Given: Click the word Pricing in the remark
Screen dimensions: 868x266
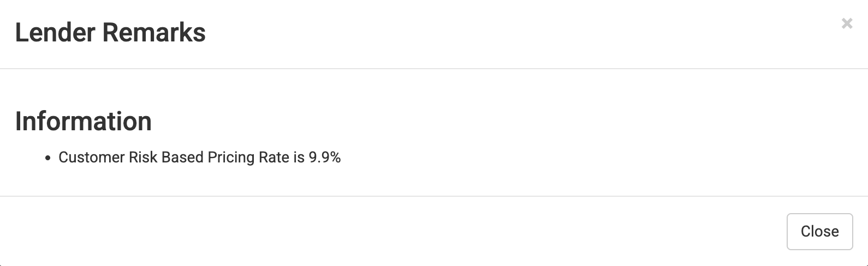Looking at the screenshot, I should (231, 158).
